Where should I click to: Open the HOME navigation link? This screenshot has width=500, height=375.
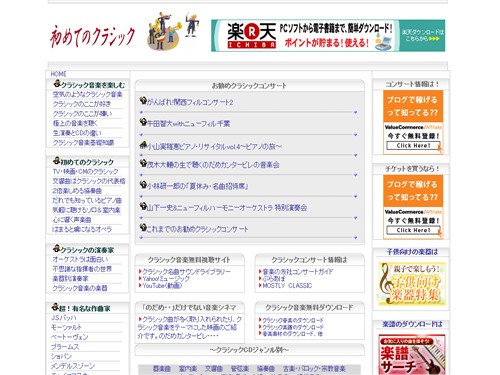coord(59,74)
